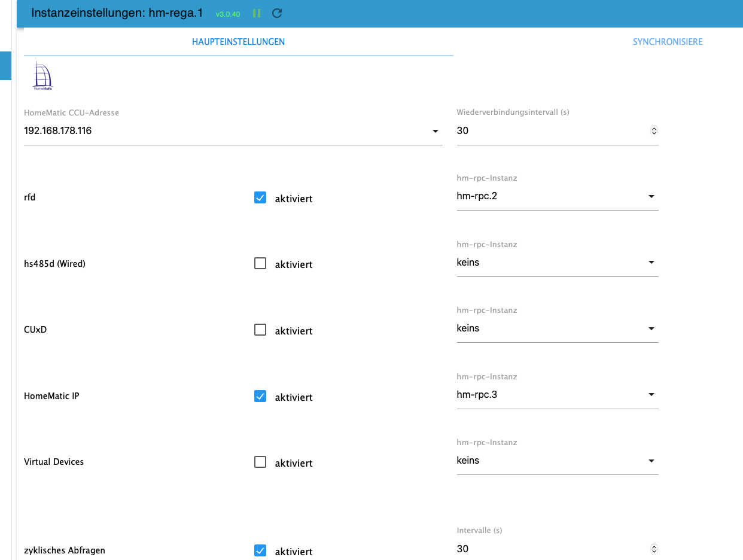
Task: Enable Virtual Devices checkbox
Action: click(x=260, y=462)
